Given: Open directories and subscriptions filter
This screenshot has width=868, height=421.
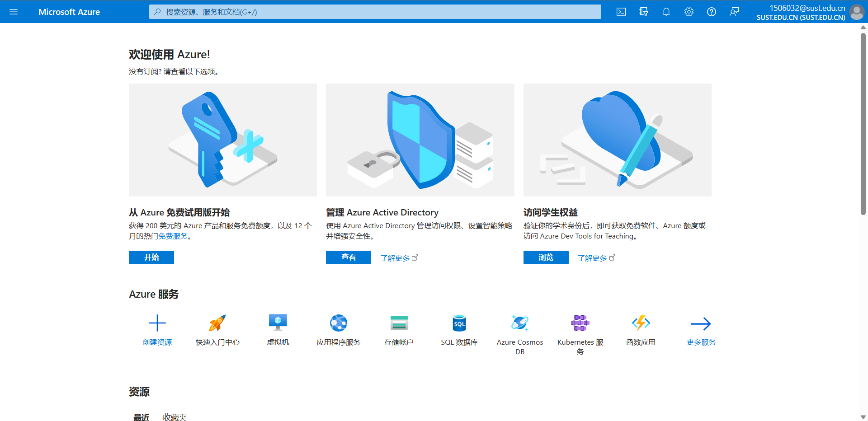Looking at the screenshot, I should tap(644, 12).
